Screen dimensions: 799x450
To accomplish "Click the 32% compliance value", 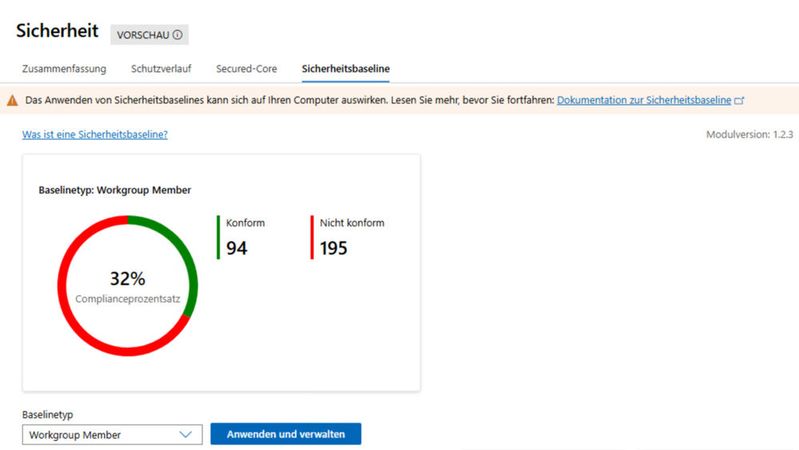I will coord(127,278).
